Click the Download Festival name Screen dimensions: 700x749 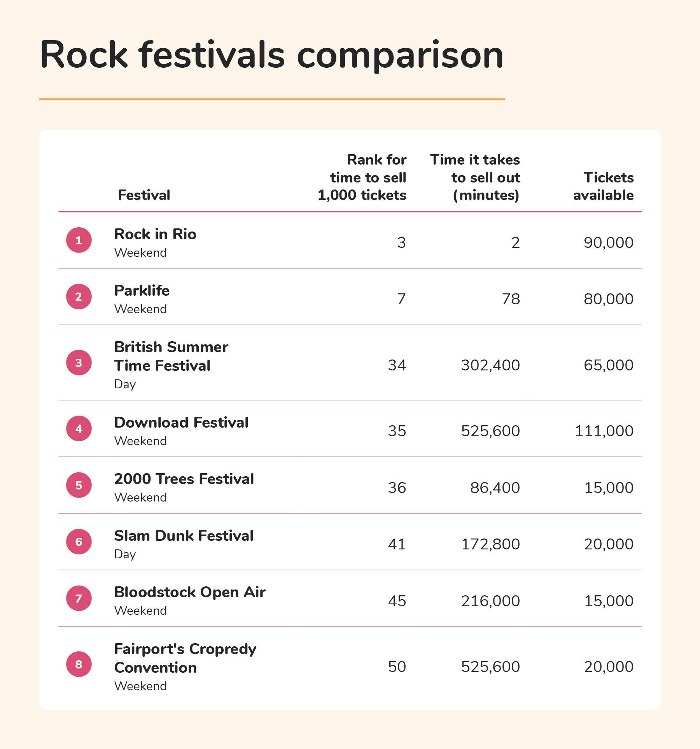click(x=181, y=423)
